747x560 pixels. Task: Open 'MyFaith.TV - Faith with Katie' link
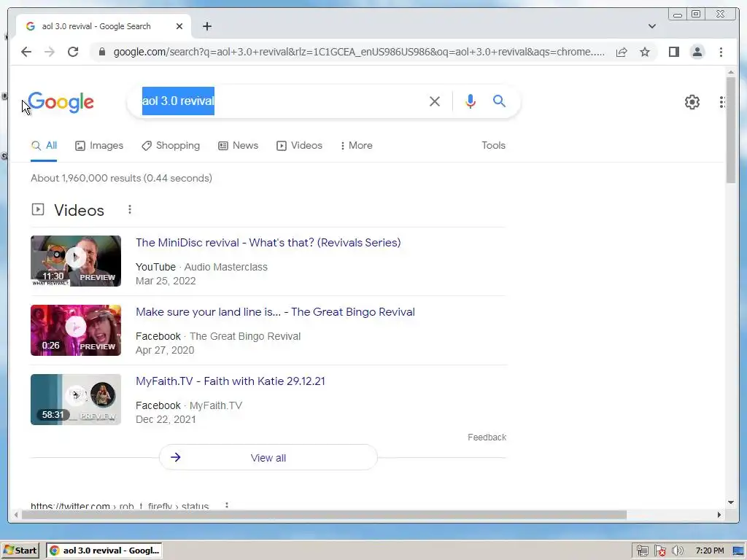[231, 381]
